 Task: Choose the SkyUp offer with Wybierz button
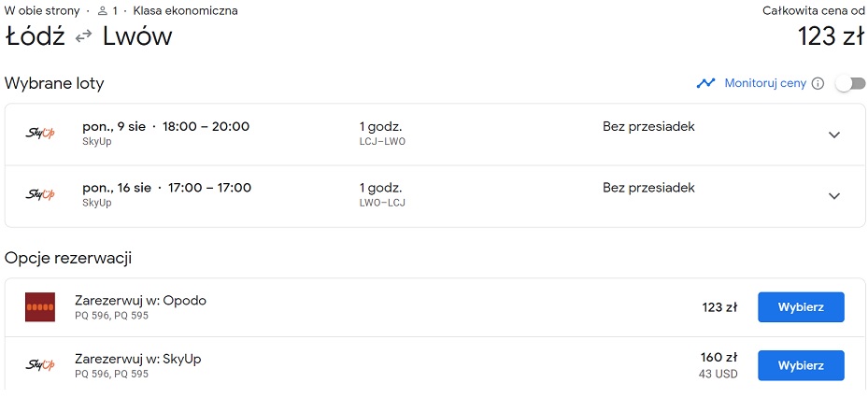[801, 365]
